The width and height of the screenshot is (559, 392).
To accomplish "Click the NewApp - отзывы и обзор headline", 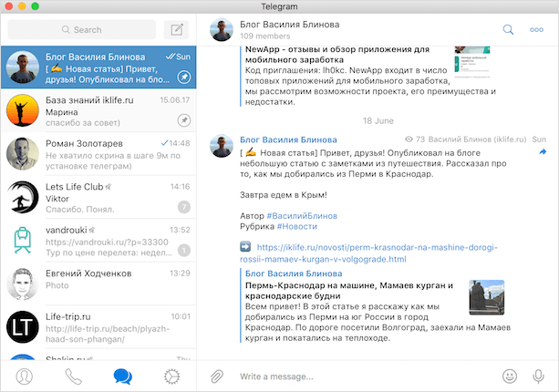I will pos(337,55).
